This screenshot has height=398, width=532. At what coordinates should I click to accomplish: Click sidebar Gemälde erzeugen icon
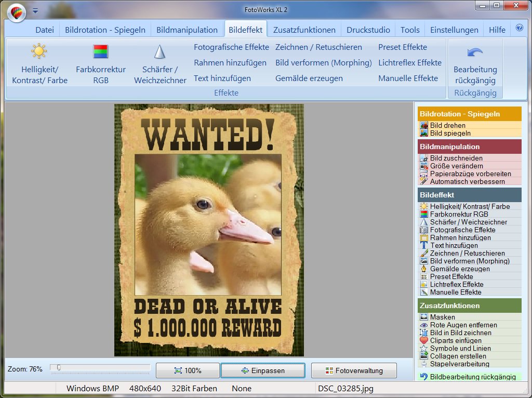point(424,269)
